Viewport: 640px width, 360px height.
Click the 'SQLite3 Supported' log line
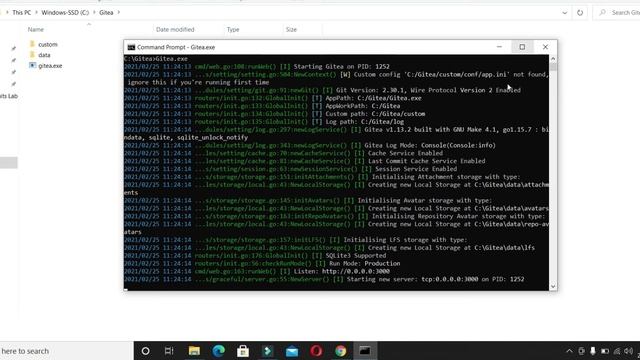pos(255,256)
